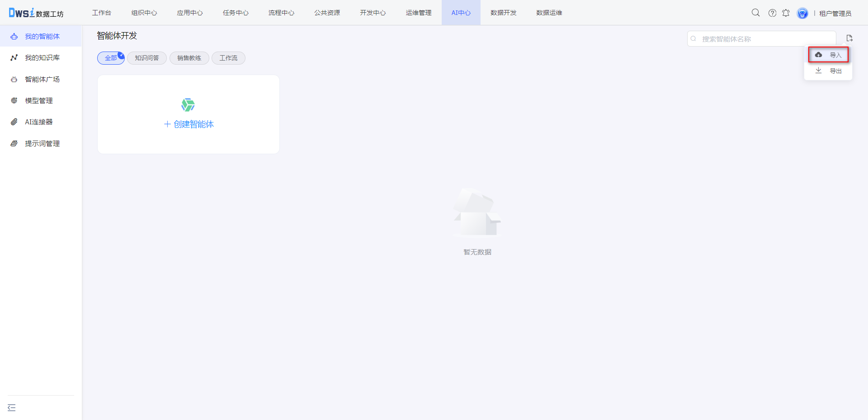Click the DWS 数据工坊 logo
Image resolution: width=868 pixels, height=420 pixels.
[x=36, y=13]
